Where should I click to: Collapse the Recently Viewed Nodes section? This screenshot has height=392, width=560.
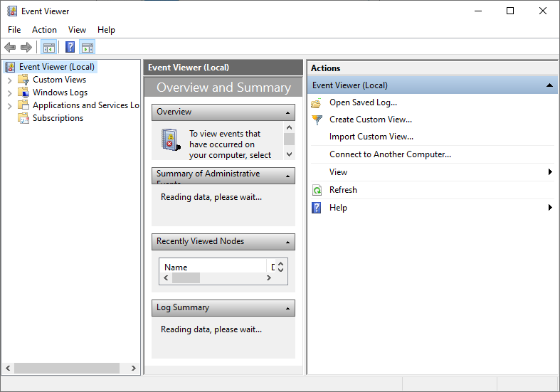(288, 243)
